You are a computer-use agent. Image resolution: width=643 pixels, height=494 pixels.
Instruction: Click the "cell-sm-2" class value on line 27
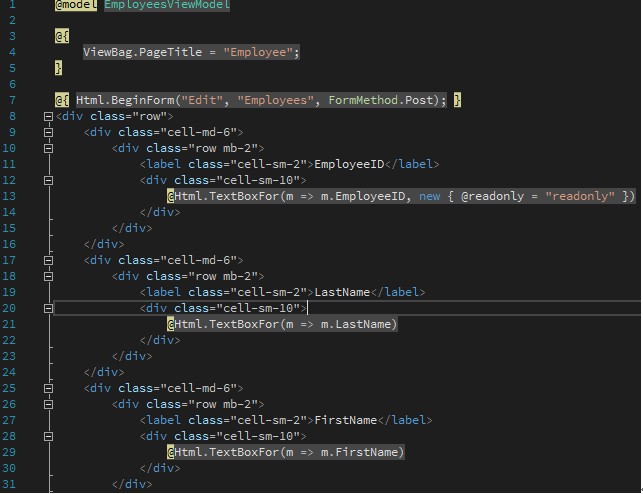point(269,420)
